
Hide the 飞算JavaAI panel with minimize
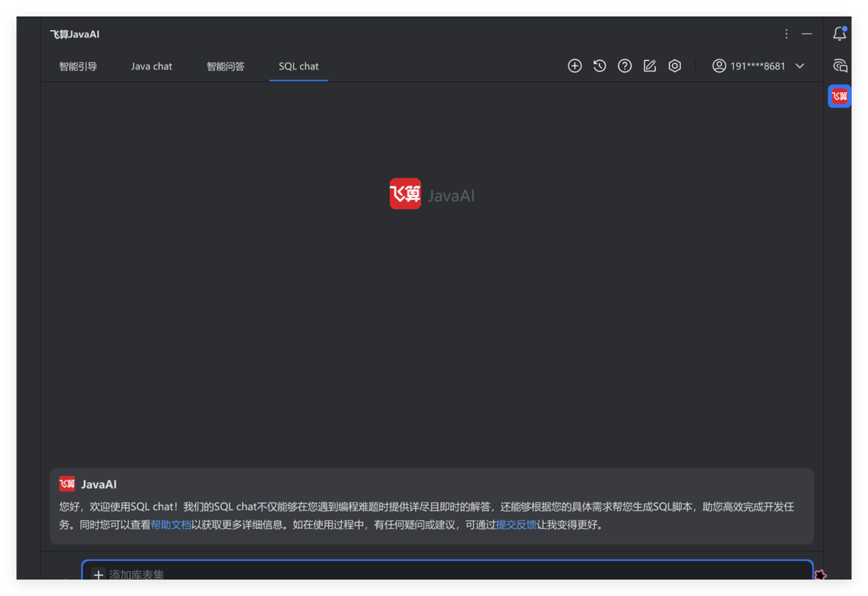[806, 34]
